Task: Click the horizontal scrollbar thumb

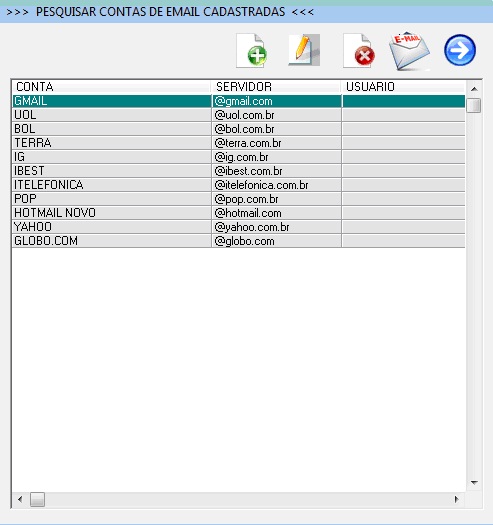Action: pos(38,500)
